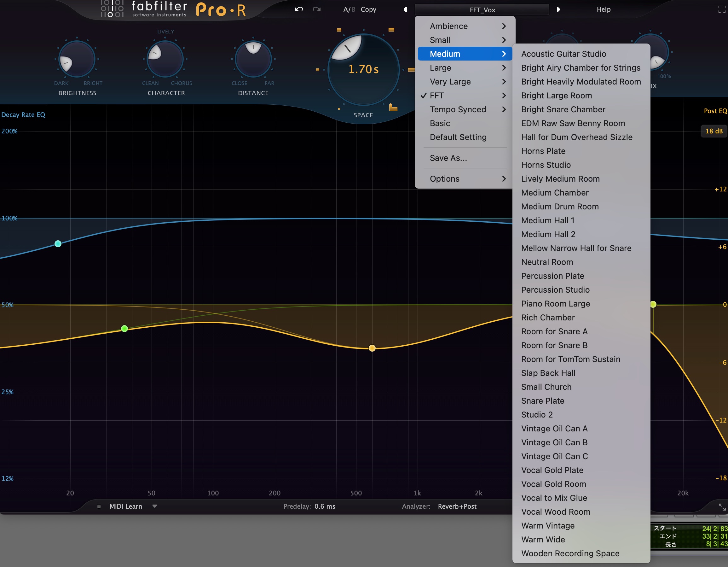Open the MIDI Learn dropdown arrow

[x=155, y=506]
